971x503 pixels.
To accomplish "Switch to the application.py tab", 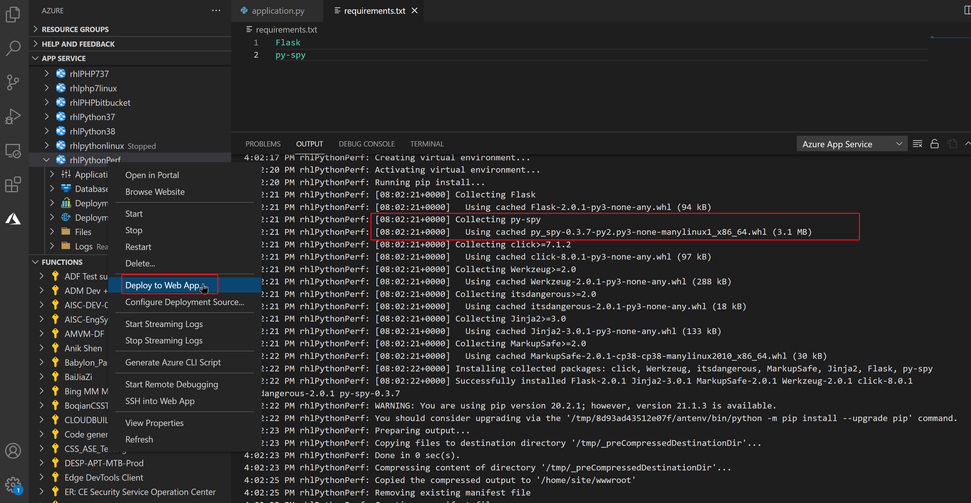I will pos(277,11).
